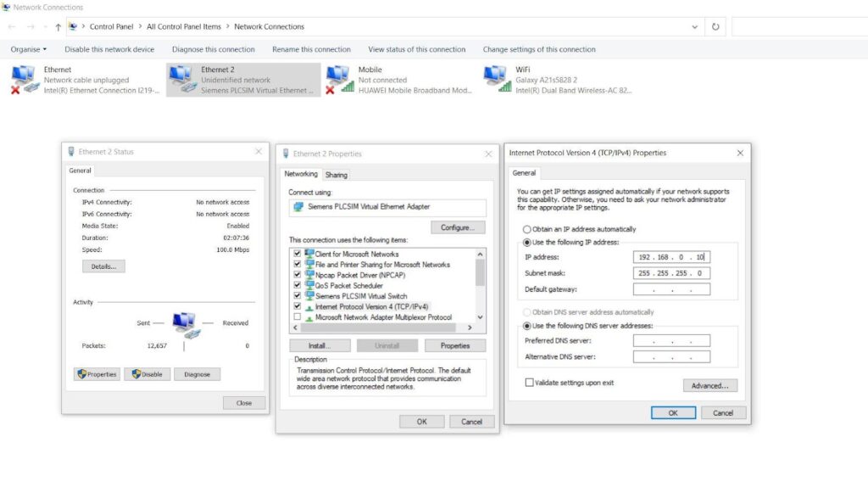Click network activity computers icon
868x487 pixels.
point(186,325)
